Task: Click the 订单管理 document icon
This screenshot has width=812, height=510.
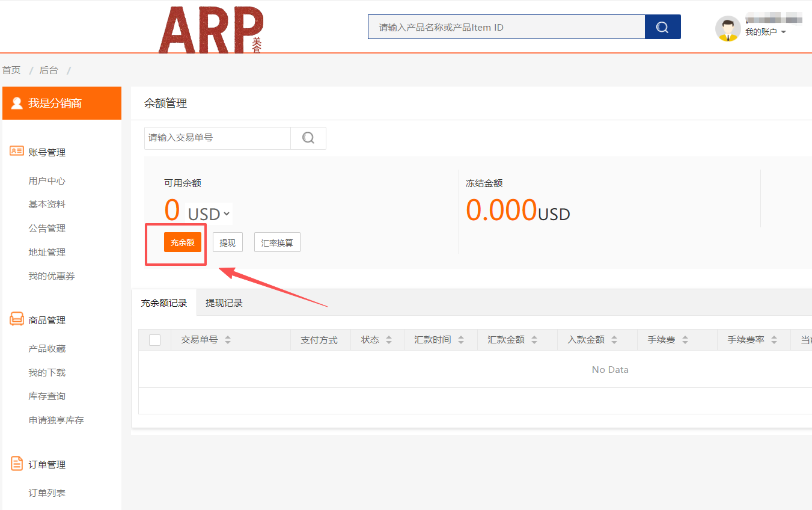Action: tap(17, 464)
